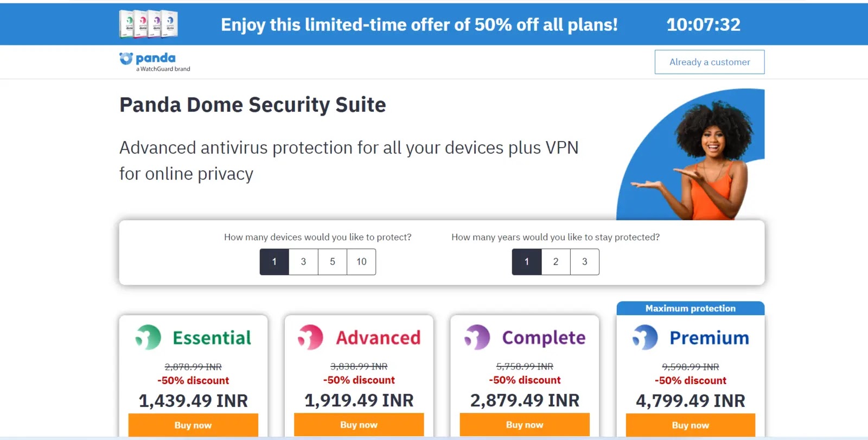Open the Already a customer link
The image size is (868, 440).
[710, 62]
